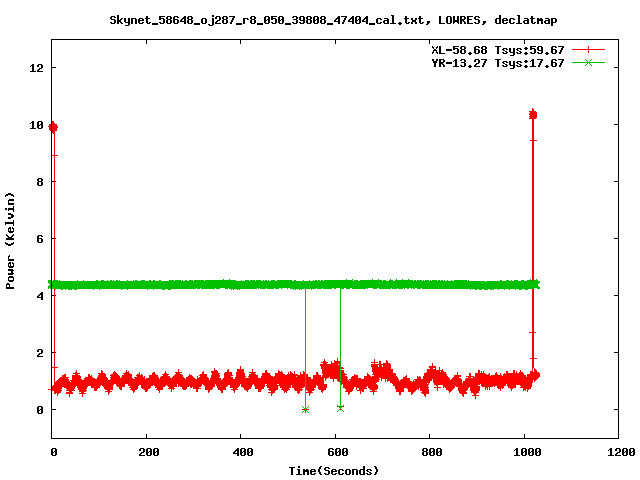Click the x-axis tick label 600

[x=338, y=452]
